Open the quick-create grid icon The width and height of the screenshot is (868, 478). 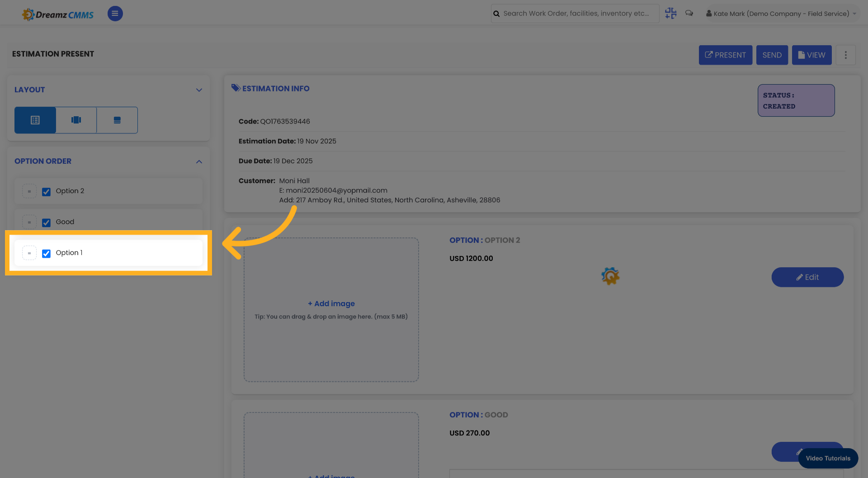(671, 14)
